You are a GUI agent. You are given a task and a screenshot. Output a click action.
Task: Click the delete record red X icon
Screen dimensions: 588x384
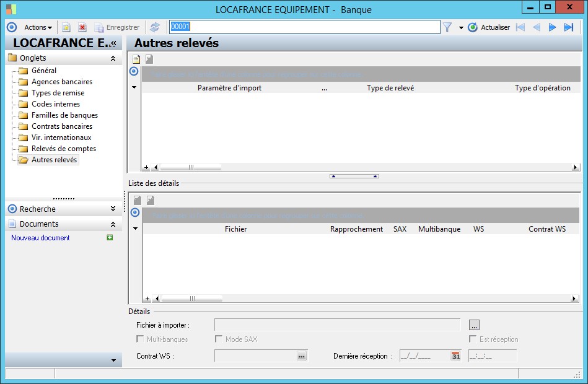click(82, 27)
